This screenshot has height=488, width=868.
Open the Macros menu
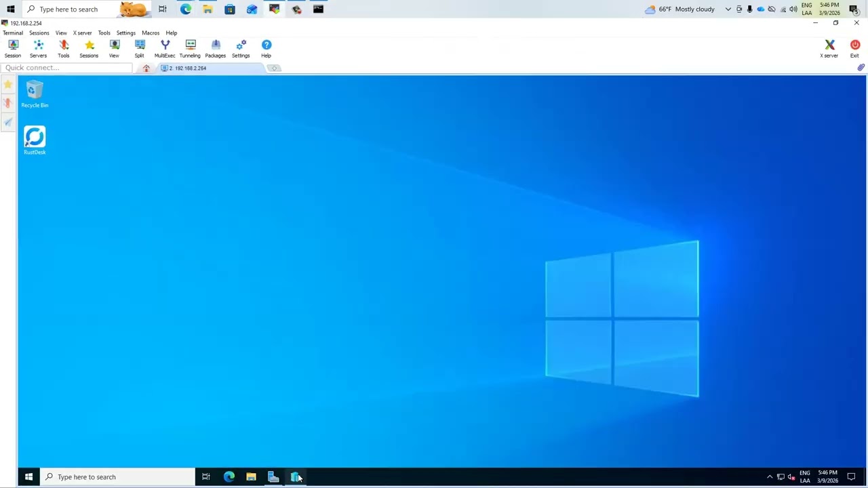(151, 33)
